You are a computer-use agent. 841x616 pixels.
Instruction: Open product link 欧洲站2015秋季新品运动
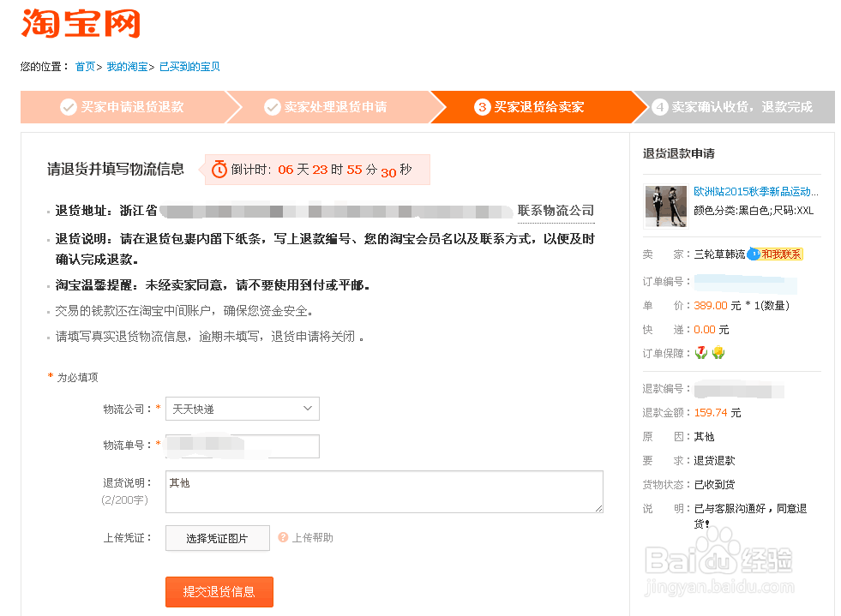pos(756,191)
